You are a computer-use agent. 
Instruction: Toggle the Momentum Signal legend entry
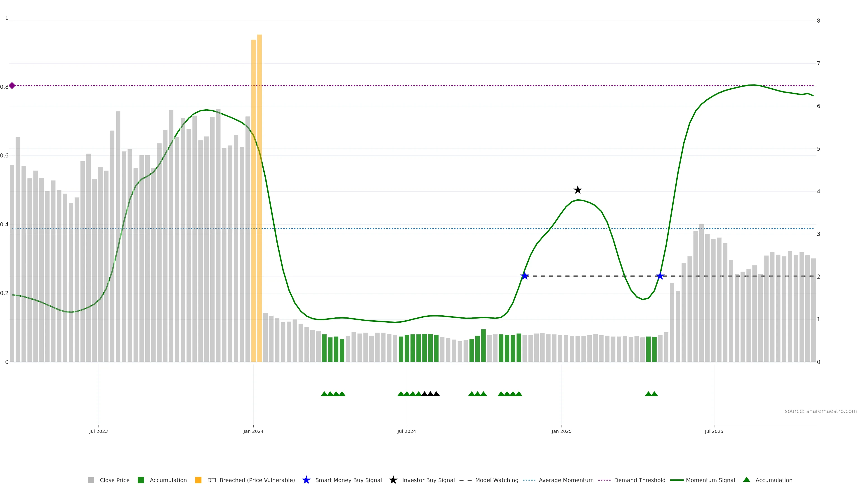[710, 480]
